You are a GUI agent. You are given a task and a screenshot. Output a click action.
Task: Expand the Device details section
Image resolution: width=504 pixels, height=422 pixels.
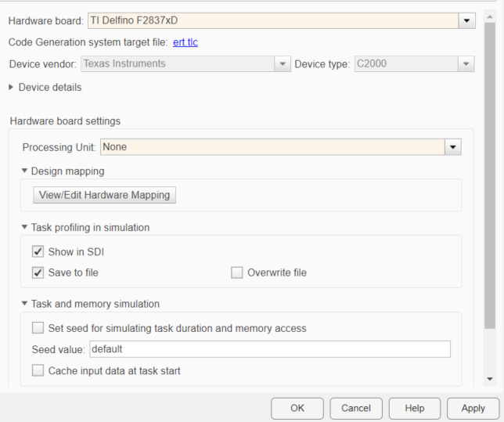pyautogui.click(x=12, y=87)
